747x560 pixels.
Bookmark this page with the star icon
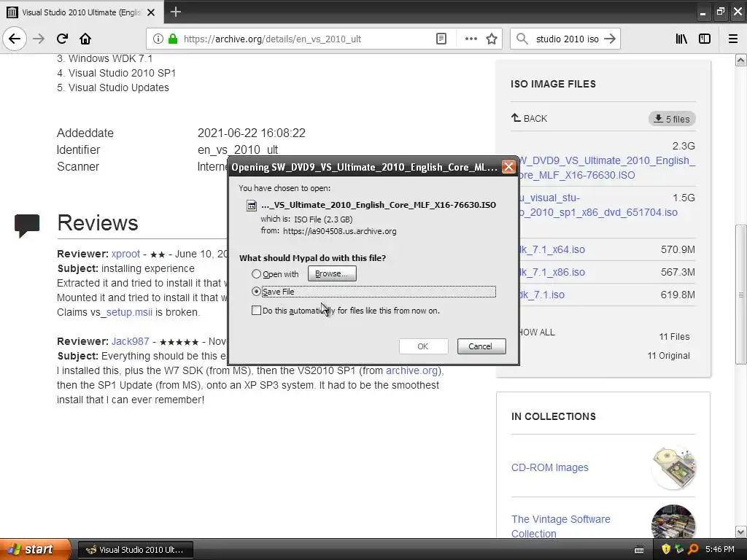click(492, 39)
